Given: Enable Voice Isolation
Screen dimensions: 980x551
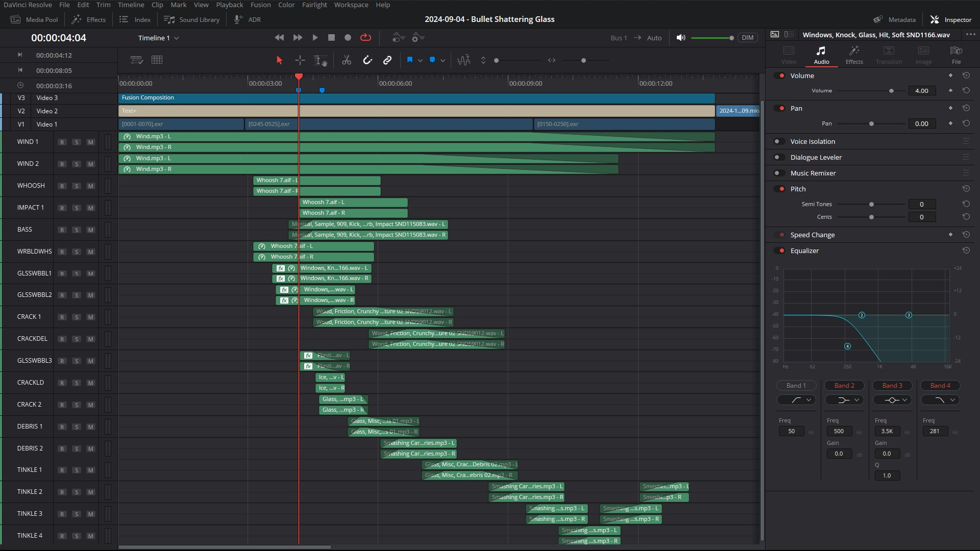Looking at the screenshot, I should 779,141.
